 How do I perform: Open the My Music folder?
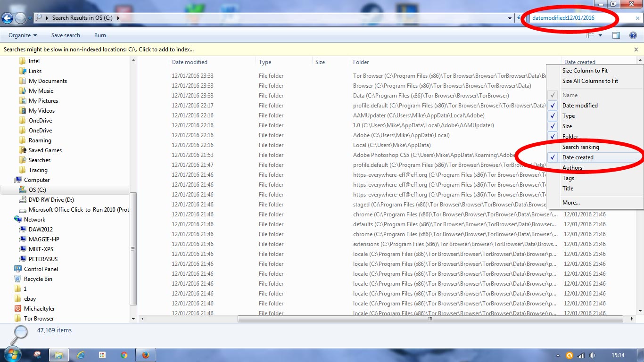(x=36, y=91)
